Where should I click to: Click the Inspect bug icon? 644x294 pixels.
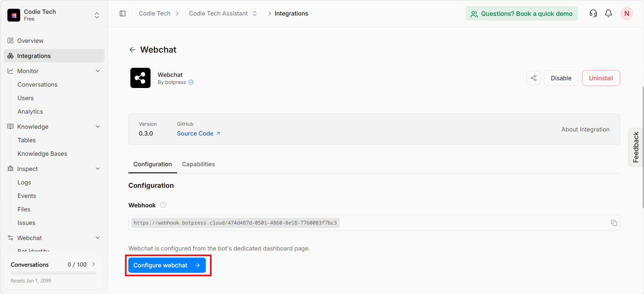(x=10, y=169)
